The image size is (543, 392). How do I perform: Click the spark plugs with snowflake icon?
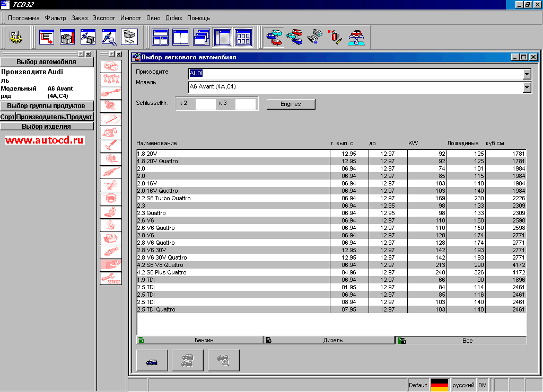pos(315,37)
